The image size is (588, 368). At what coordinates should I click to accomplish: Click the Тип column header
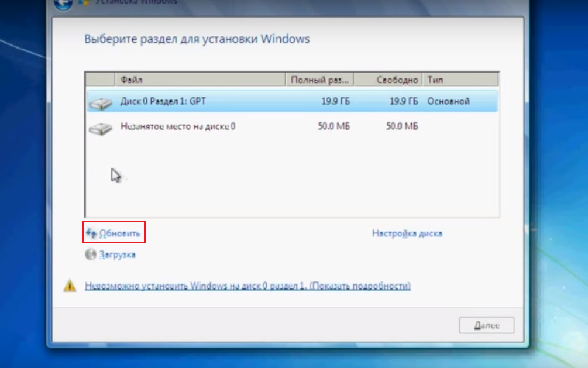click(x=460, y=80)
